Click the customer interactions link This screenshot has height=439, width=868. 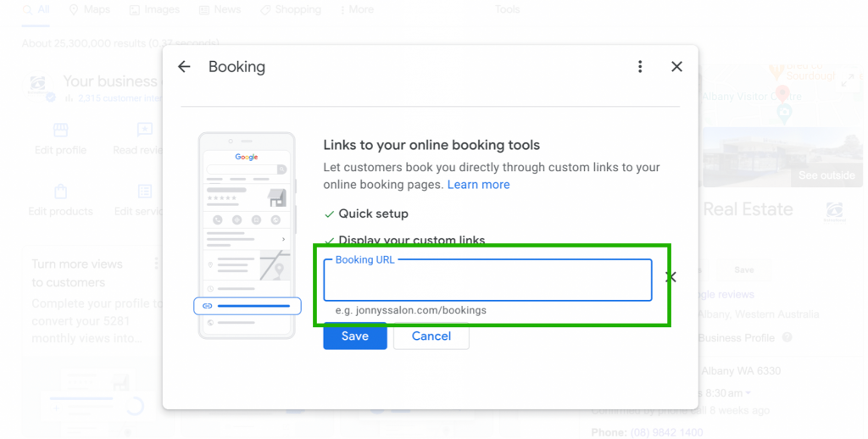pos(120,98)
